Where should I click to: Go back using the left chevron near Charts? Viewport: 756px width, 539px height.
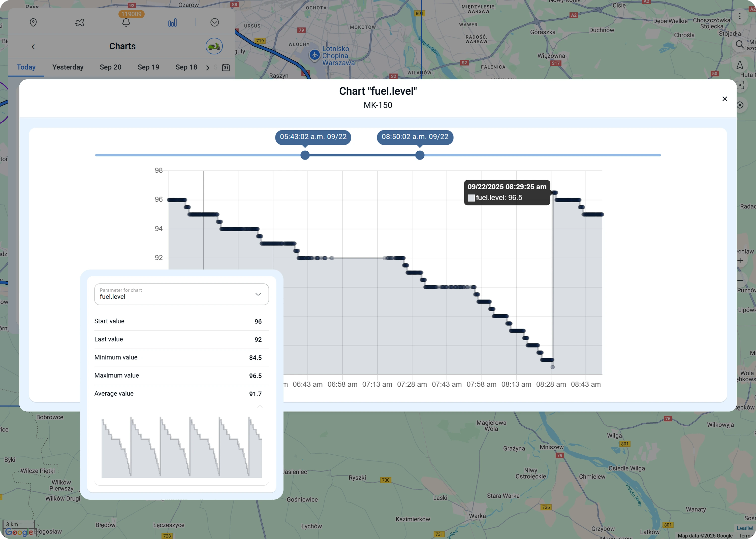click(33, 46)
